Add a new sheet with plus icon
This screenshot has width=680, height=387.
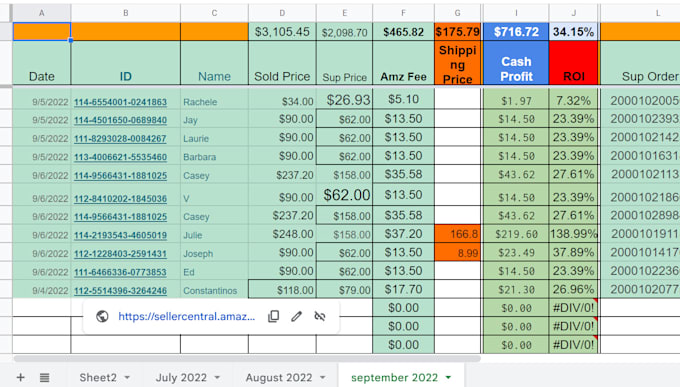(20, 377)
